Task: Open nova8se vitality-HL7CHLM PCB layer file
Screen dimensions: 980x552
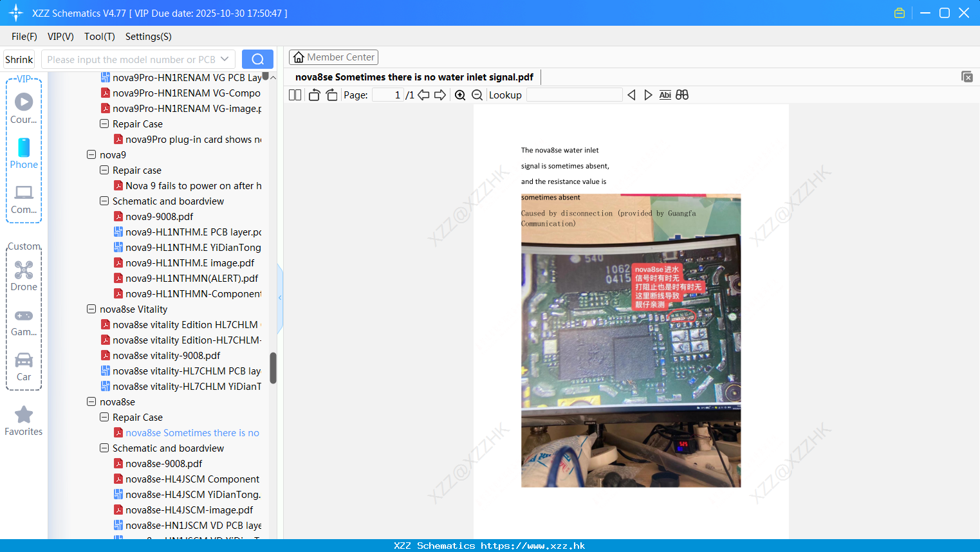Action: click(x=187, y=371)
